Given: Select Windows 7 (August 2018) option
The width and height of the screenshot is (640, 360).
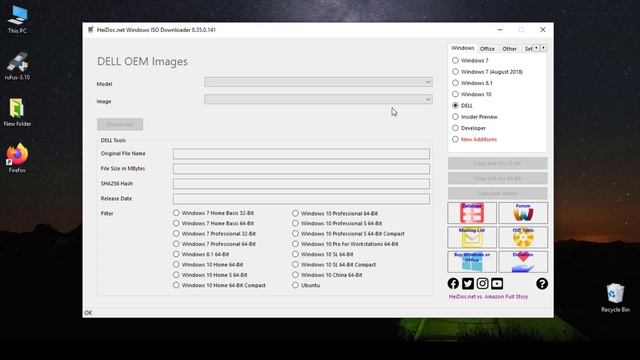Looking at the screenshot, I should click(x=455, y=72).
